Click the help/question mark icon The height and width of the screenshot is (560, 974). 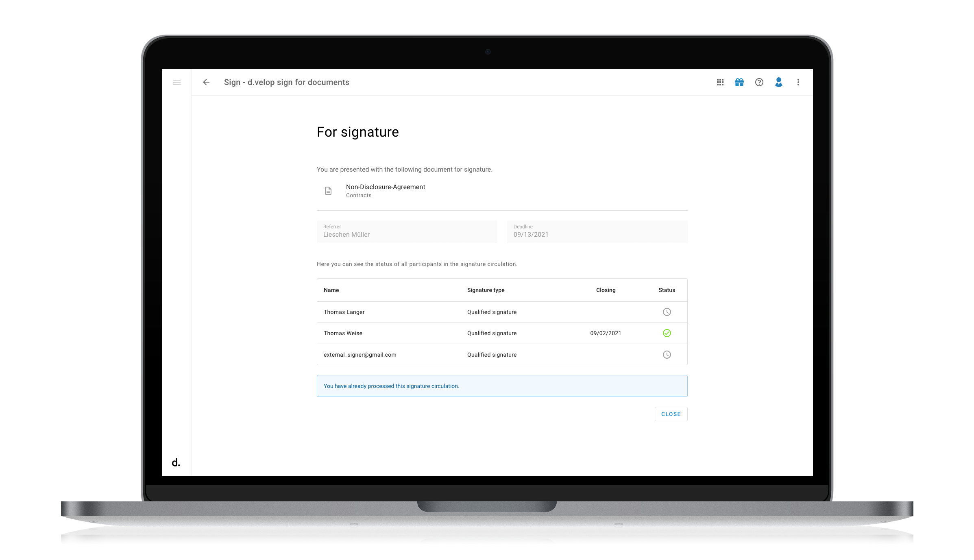[759, 82]
